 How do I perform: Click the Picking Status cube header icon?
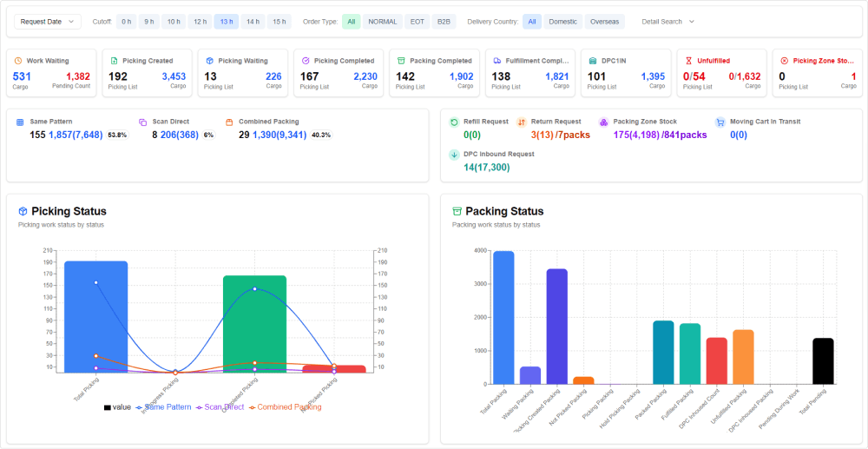tap(23, 212)
